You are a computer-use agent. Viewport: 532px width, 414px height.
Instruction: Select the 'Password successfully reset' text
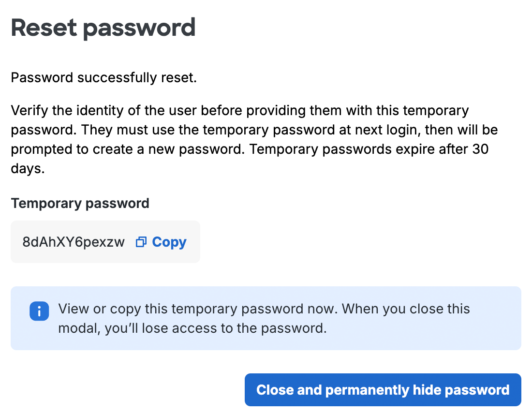(x=104, y=77)
